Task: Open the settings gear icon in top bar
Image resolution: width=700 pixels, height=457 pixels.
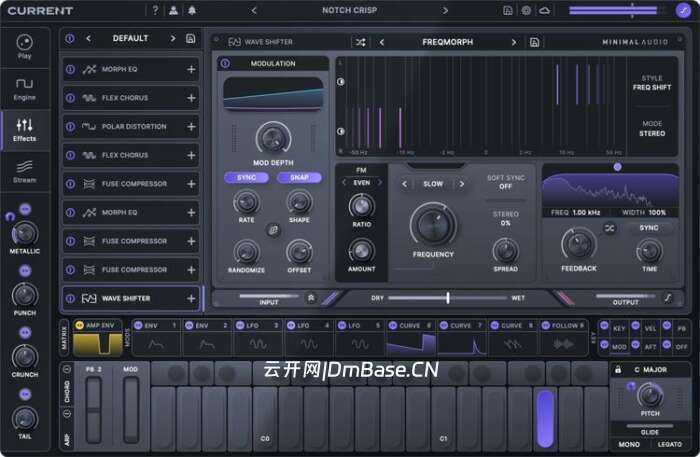Action: point(526,10)
